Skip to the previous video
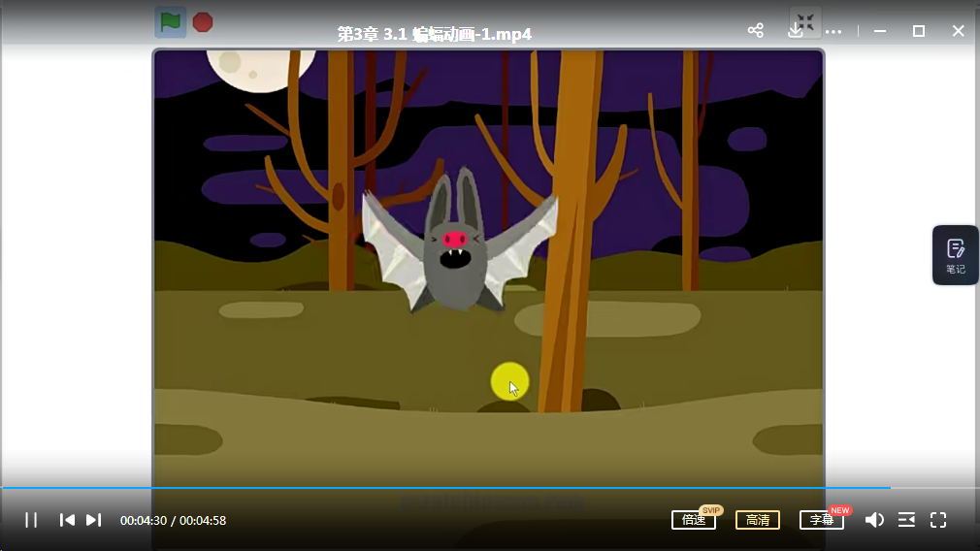Screen dimensions: 980x551 pyautogui.click(x=67, y=520)
